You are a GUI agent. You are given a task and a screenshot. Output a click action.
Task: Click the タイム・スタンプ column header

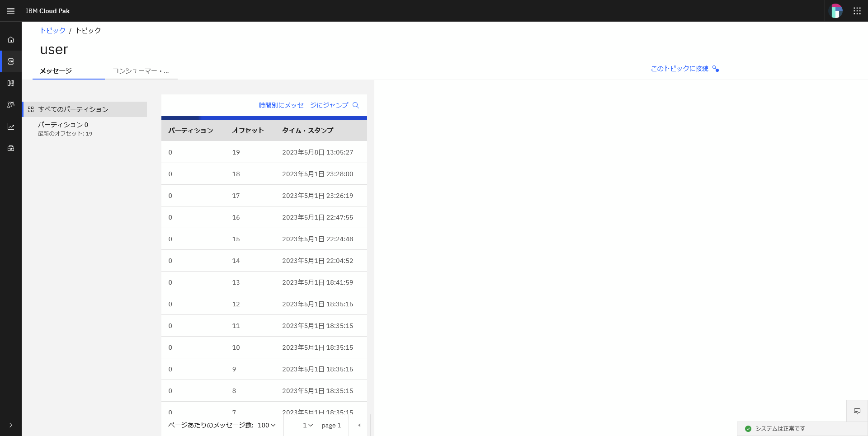[307, 131]
